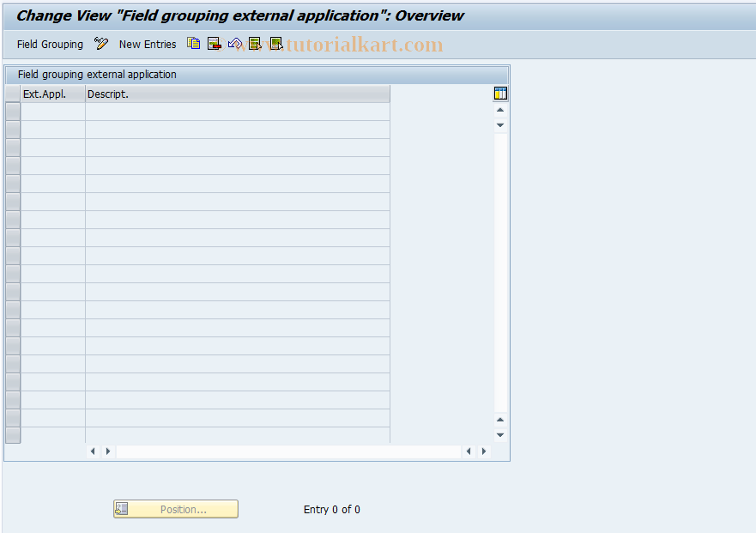The height and width of the screenshot is (533, 756).
Task: Click far-right horizontal scroll-right arrow
Action: click(484, 451)
